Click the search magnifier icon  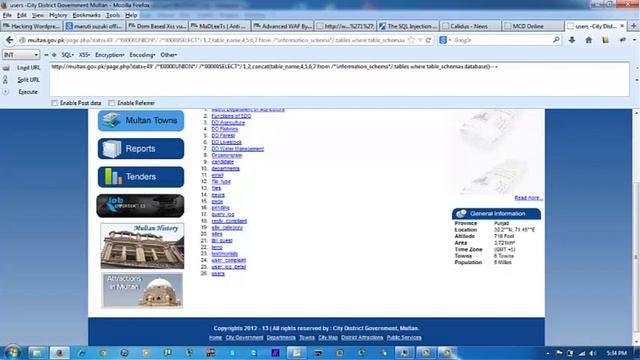click(x=556, y=40)
